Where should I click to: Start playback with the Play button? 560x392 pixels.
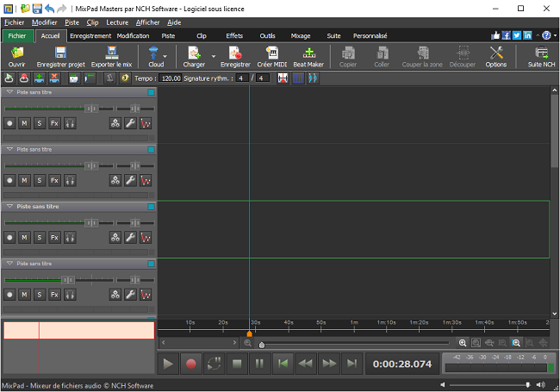(x=168, y=364)
